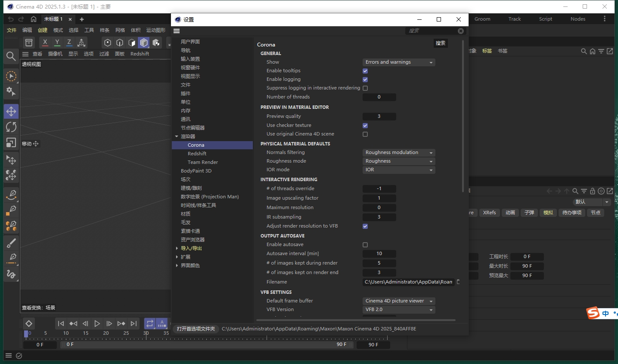
Task: Open the 文件 menu in the menu bar
Action: tap(12, 30)
